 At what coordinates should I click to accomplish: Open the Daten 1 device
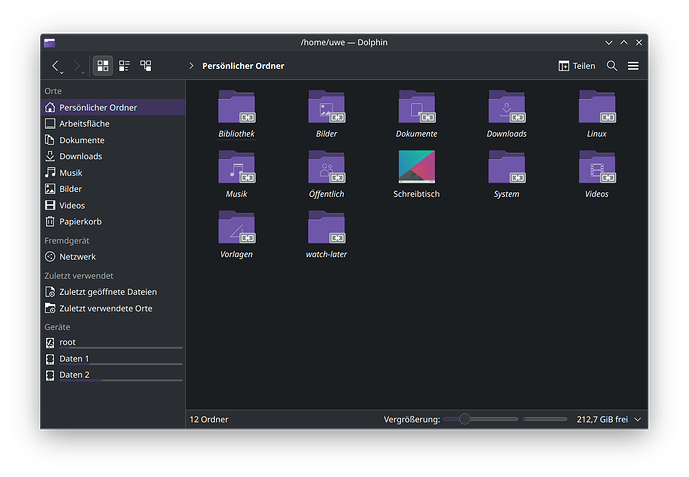click(x=113, y=359)
